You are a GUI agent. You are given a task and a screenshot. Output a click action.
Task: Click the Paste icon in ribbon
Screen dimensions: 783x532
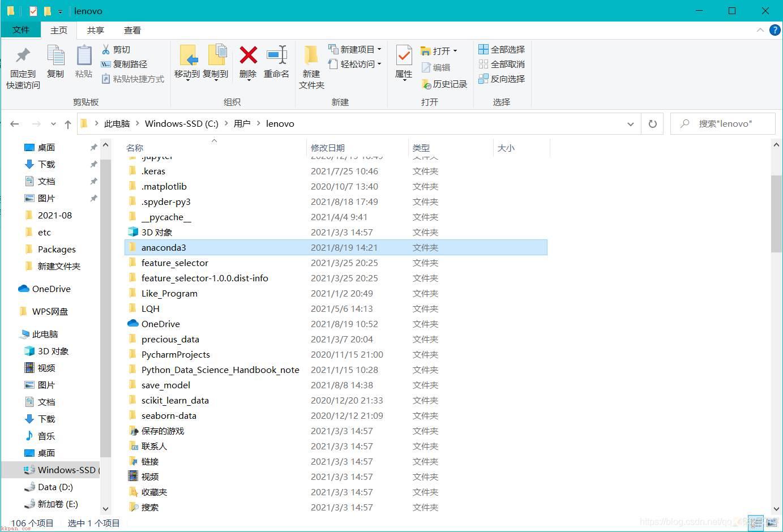pos(84,55)
